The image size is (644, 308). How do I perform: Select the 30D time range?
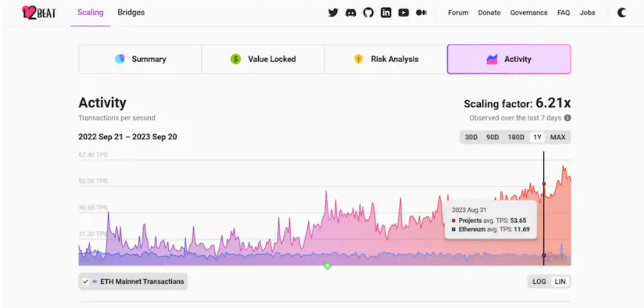pyautogui.click(x=471, y=137)
